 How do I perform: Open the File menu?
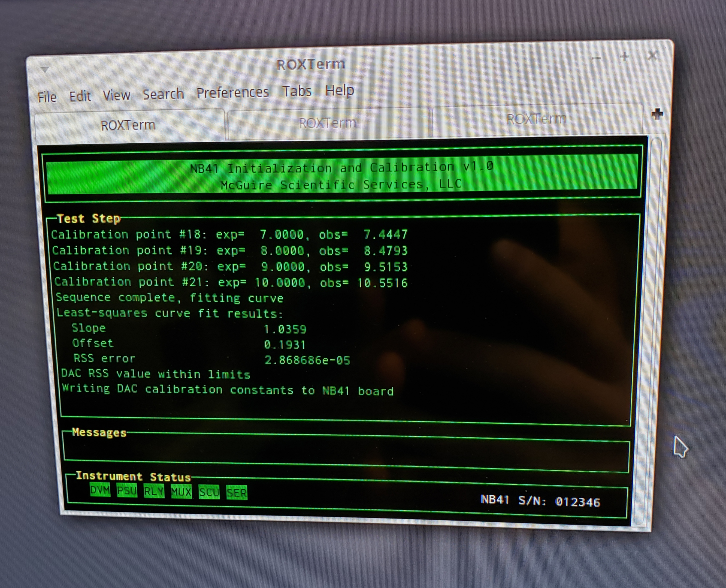point(47,97)
